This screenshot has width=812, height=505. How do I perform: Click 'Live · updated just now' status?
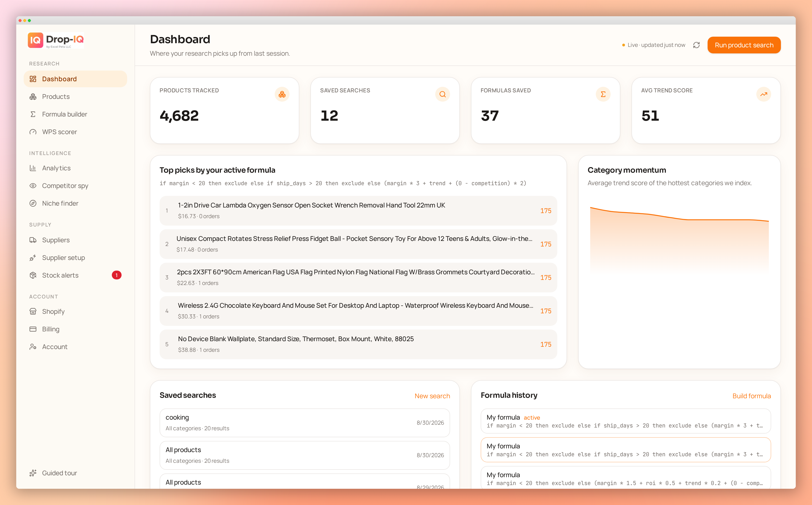[x=654, y=45]
